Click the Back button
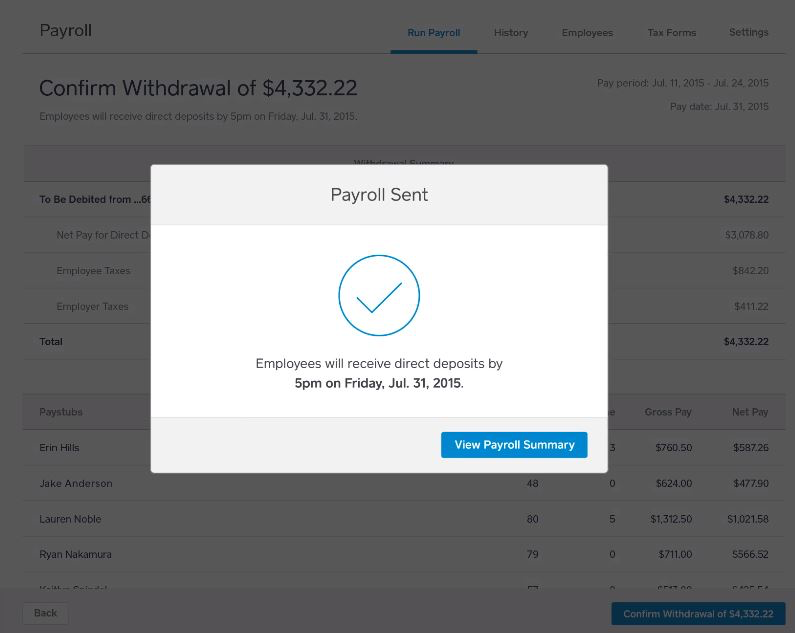Image resolution: width=795 pixels, height=633 pixels. (x=45, y=613)
